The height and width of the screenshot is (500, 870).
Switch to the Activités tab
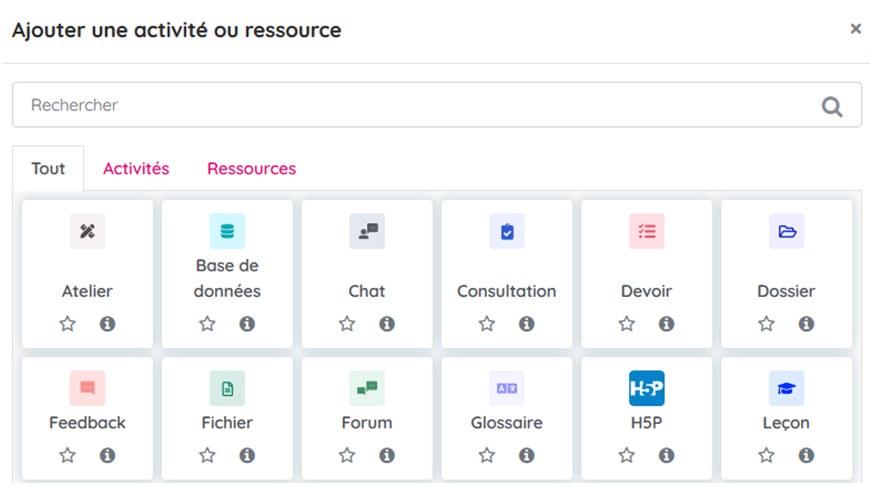tap(136, 168)
